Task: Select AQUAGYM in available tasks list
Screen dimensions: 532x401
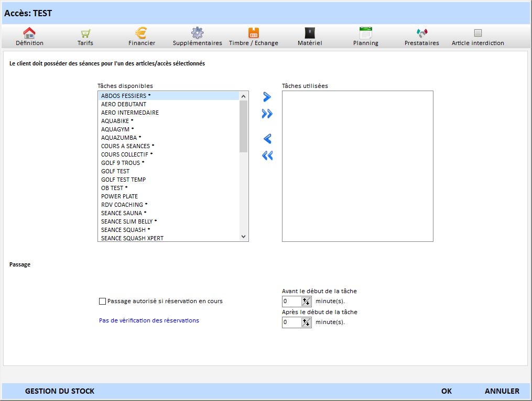Action: [x=115, y=129]
